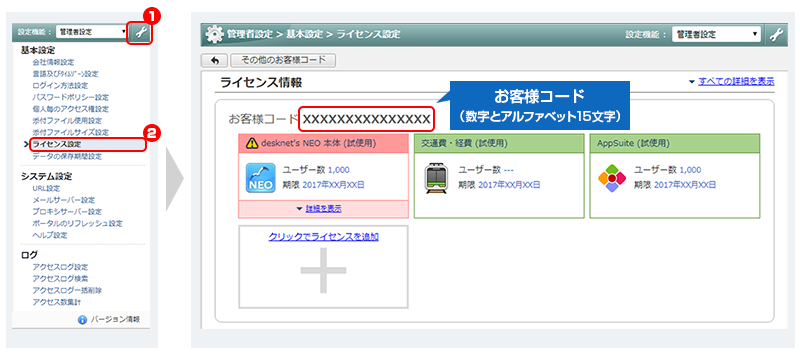This screenshot has height=360, width=800.
Task: Click AppSuite (試使用) card header
Action: (x=675, y=143)
